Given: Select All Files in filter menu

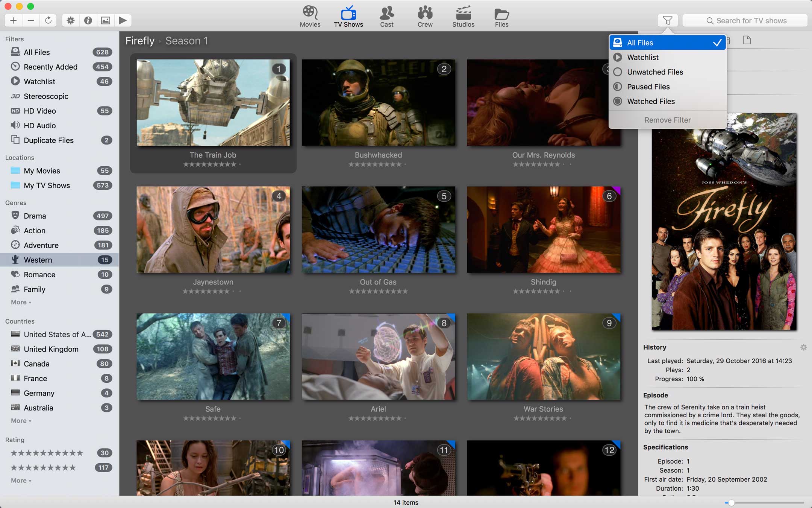Looking at the screenshot, I should (x=668, y=43).
